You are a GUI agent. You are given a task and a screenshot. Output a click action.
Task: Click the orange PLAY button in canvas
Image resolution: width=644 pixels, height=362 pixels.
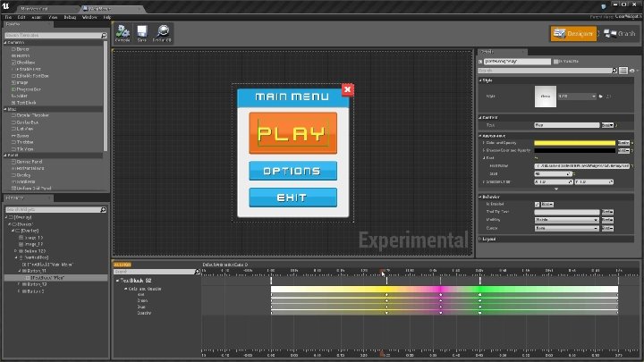(292, 133)
